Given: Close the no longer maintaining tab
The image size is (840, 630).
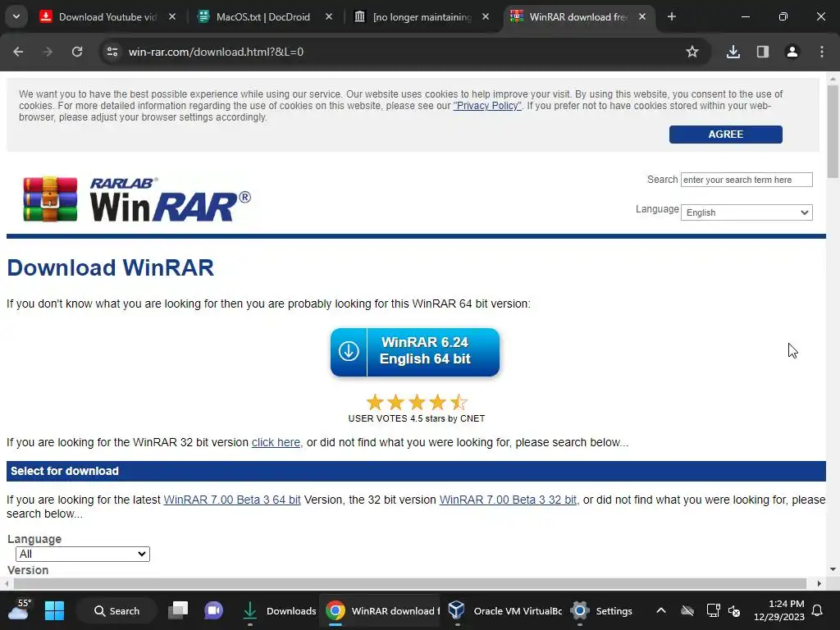Looking at the screenshot, I should tap(486, 16).
